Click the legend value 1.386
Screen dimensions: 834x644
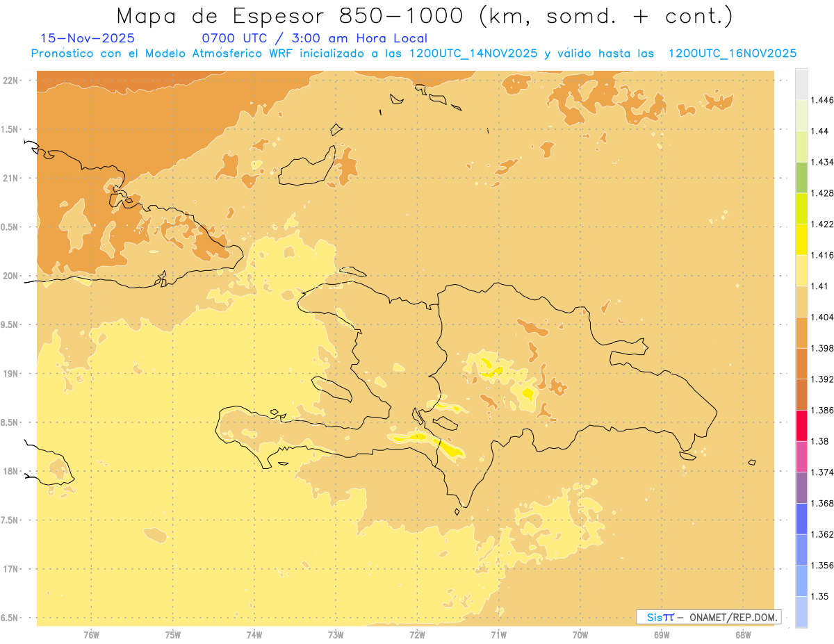point(824,411)
